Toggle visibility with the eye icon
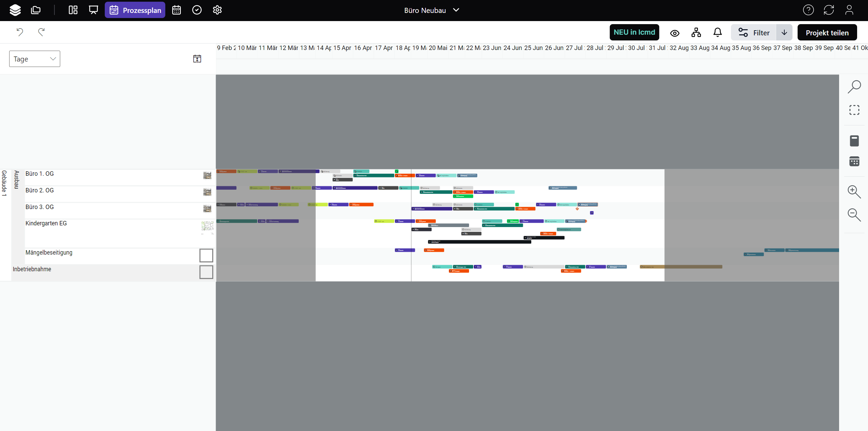The width and height of the screenshot is (868, 431). pyautogui.click(x=675, y=33)
